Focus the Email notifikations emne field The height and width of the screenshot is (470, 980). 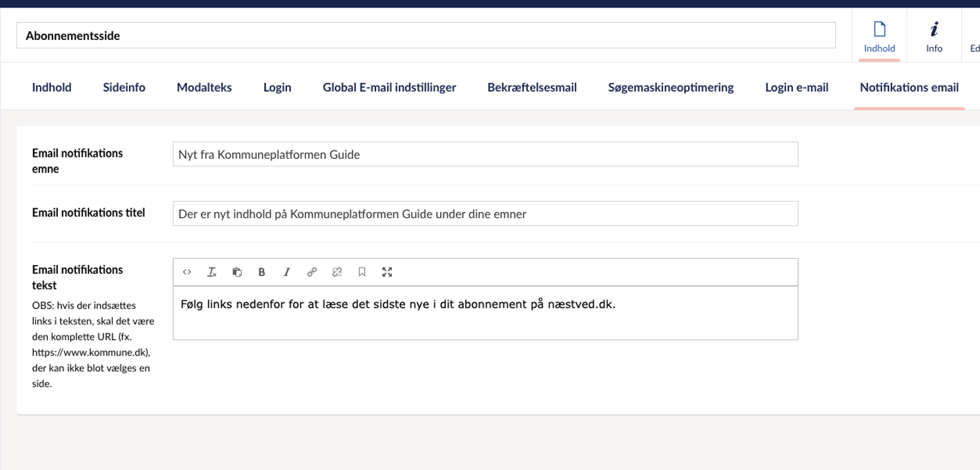coord(485,155)
